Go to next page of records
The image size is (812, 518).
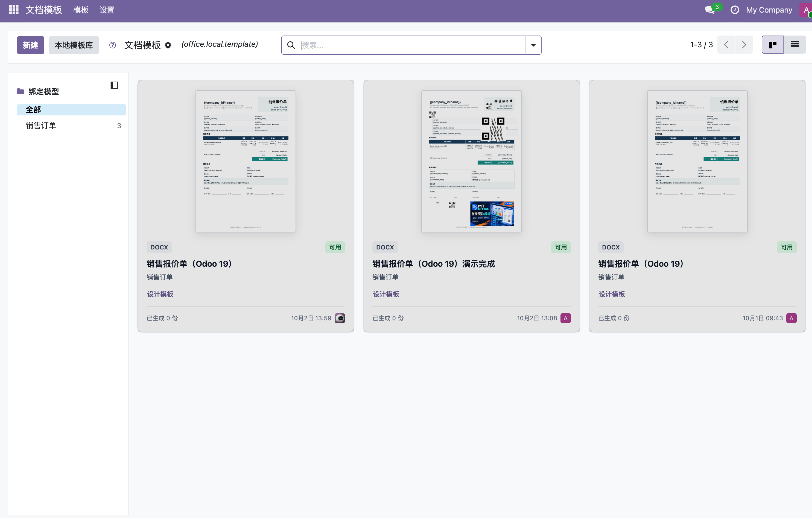pyautogui.click(x=744, y=45)
